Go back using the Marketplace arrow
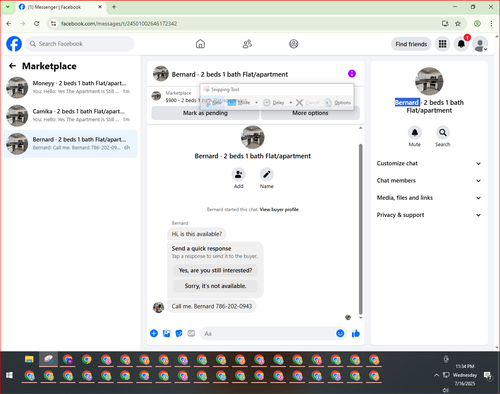Viewport: 500px width, 394px height. 12,66
